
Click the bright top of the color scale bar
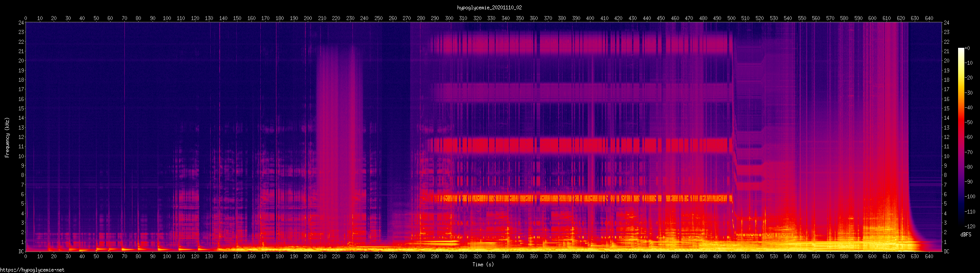click(x=961, y=50)
